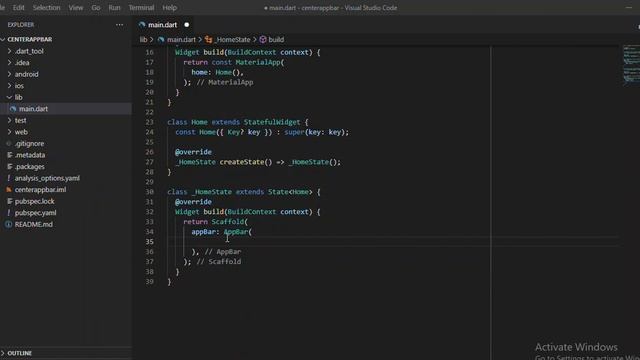Open main.dart in the explorer tree

pos(33,109)
